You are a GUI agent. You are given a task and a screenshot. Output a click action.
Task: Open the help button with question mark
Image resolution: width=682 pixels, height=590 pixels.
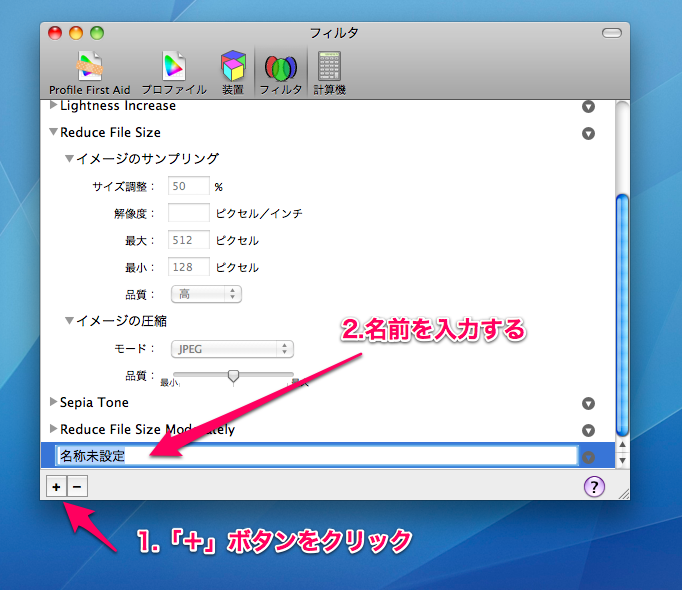[594, 486]
